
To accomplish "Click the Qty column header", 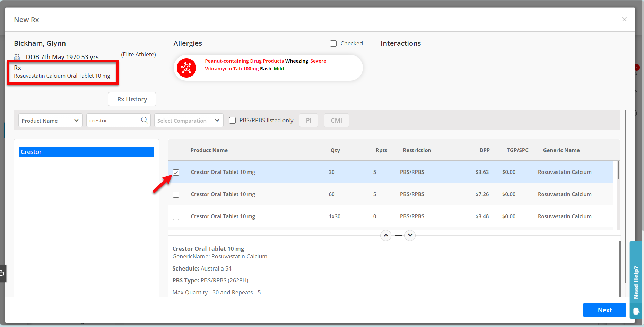I will (335, 150).
